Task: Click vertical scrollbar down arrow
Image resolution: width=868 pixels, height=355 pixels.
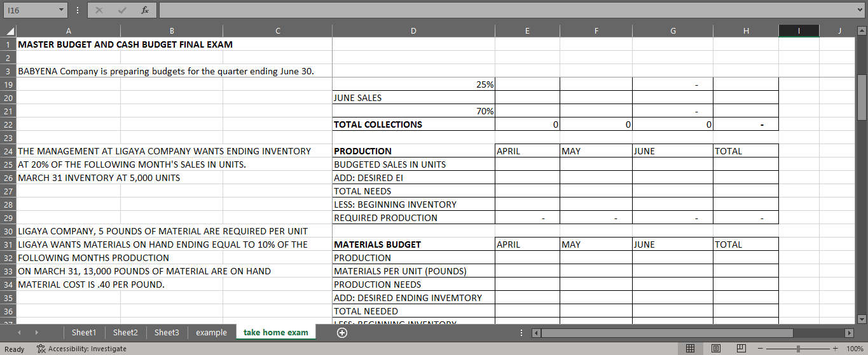Action: [x=862, y=319]
